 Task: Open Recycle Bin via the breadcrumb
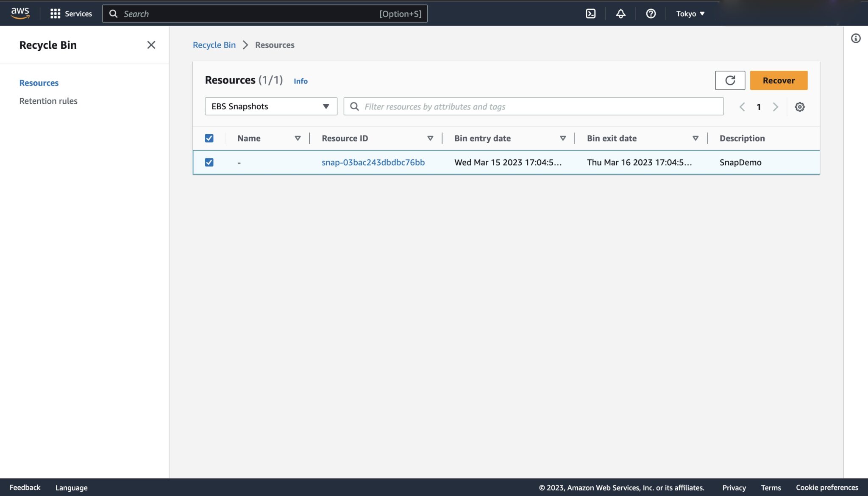tap(214, 44)
